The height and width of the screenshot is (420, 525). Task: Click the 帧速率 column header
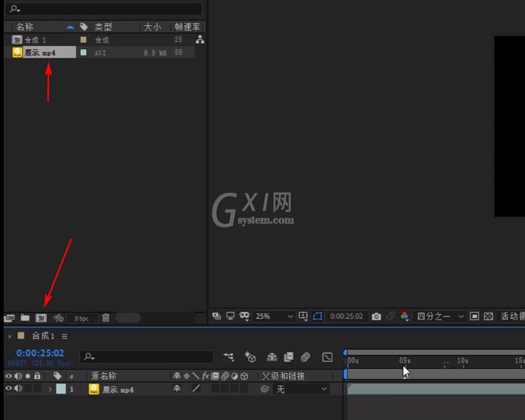pos(187,27)
